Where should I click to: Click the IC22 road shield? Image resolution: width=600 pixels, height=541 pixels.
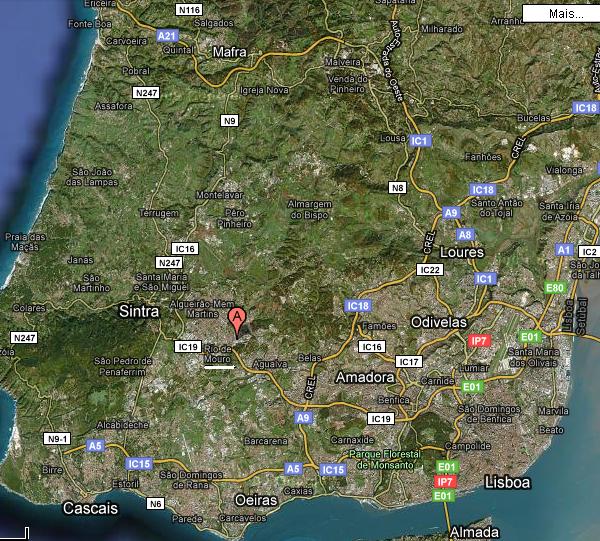click(430, 270)
